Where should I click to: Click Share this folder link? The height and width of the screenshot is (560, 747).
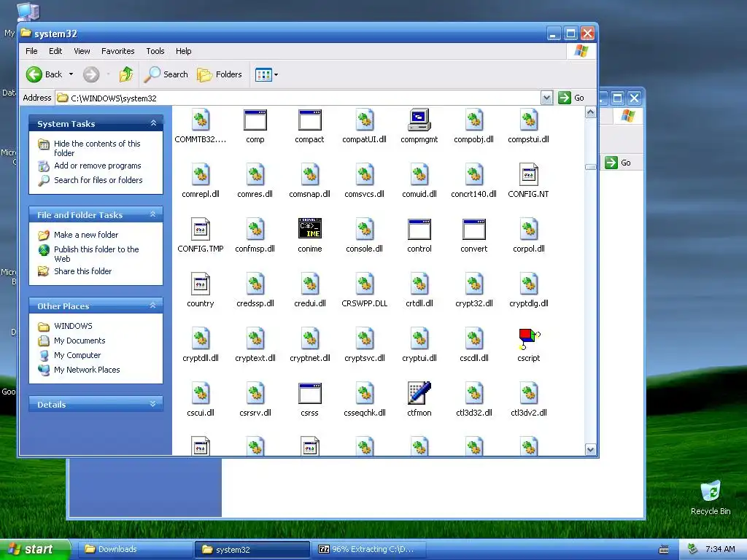coord(83,271)
